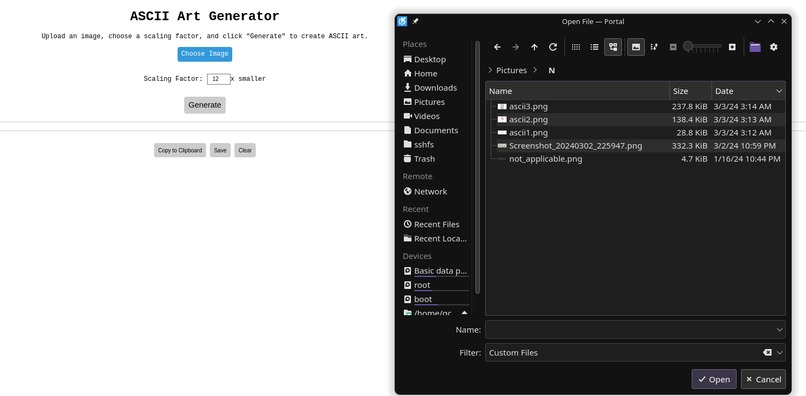Click the Open button
The width and height of the screenshot is (806, 396).
tap(713, 379)
